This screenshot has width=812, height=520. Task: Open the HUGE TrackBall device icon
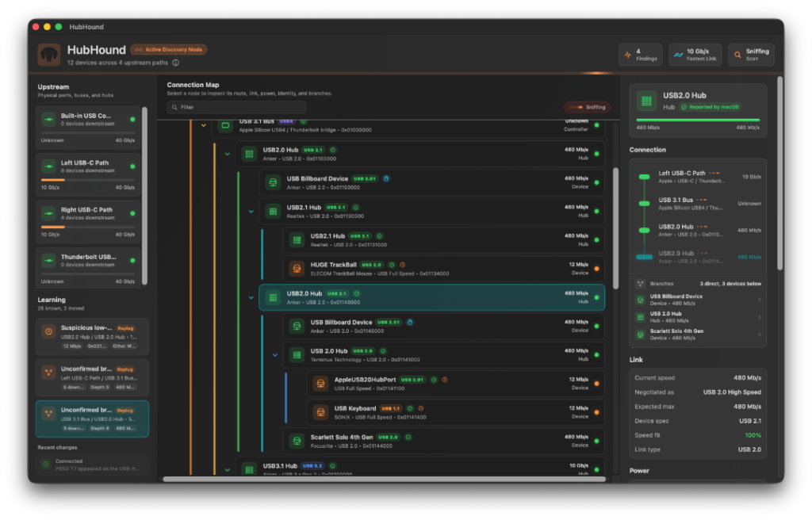tap(297, 269)
